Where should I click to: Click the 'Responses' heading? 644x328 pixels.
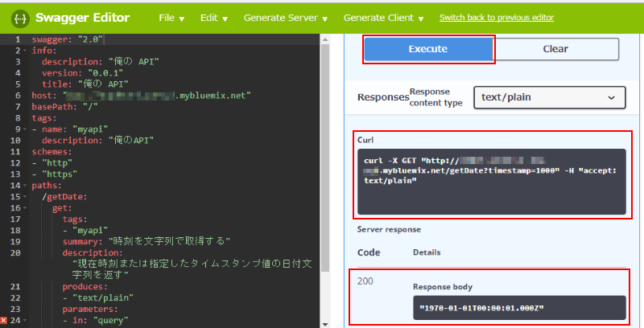click(x=383, y=97)
